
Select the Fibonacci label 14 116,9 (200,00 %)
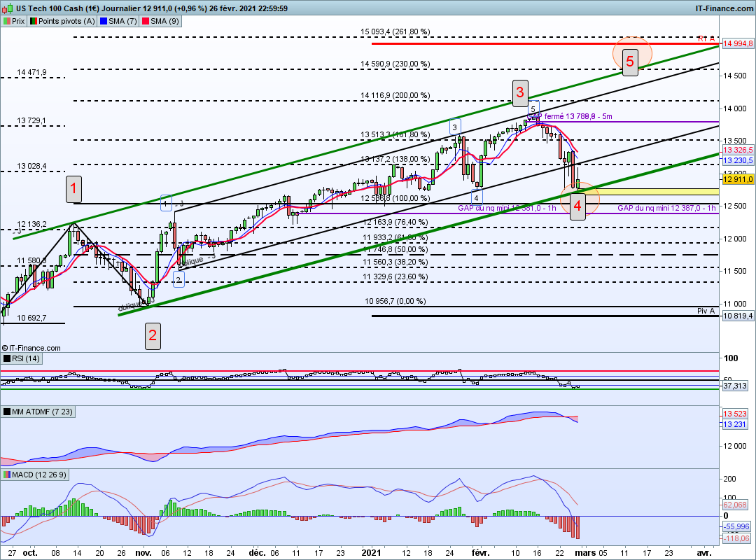395,95
